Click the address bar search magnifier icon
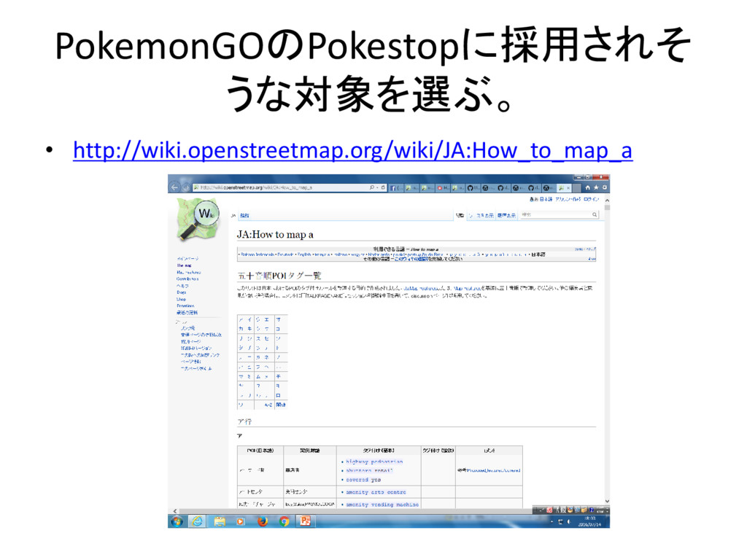The width and height of the screenshot is (747, 560). click(x=372, y=187)
